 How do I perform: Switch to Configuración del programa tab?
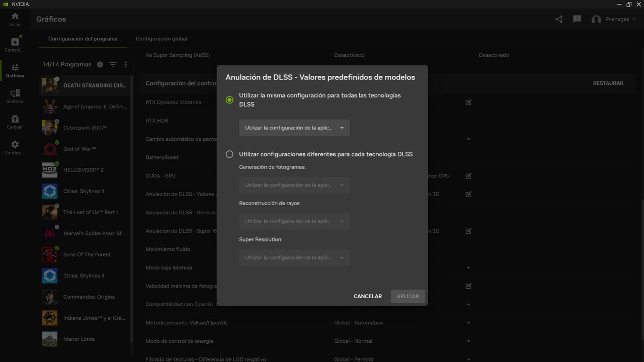pyautogui.click(x=83, y=39)
